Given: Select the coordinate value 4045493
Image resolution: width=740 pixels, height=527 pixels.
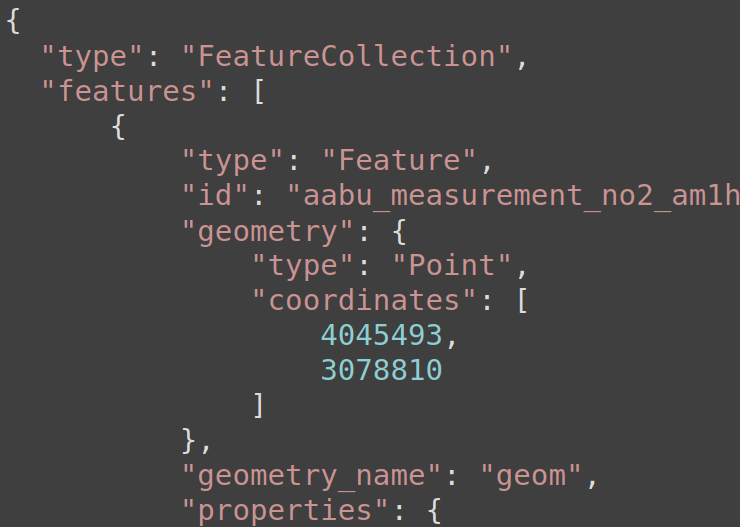Looking at the screenshot, I should tap(382, 335).
